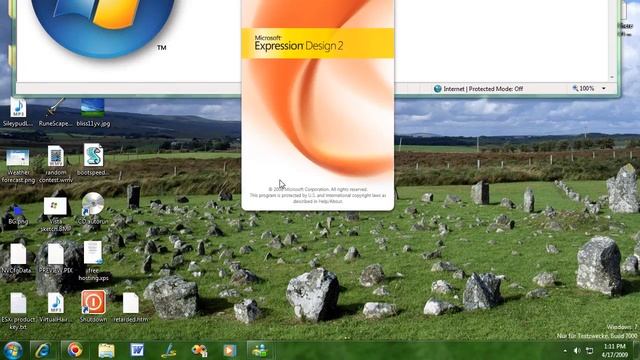This screenshot has height=360, width=640.
Task: Select Weather forecast.png desktop file
Action: pyautogui.click(x=18, y=165)
